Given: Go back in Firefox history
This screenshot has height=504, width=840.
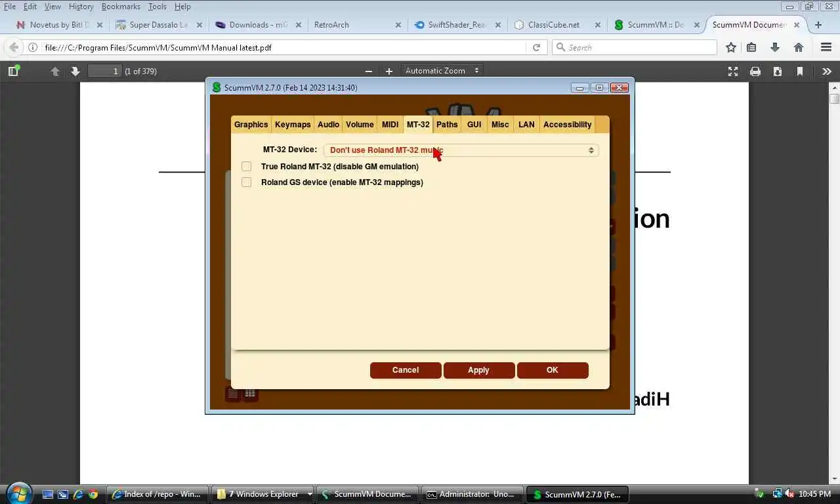Looking at the screenshot, I should pyautogui.click(x=14, y=47).
